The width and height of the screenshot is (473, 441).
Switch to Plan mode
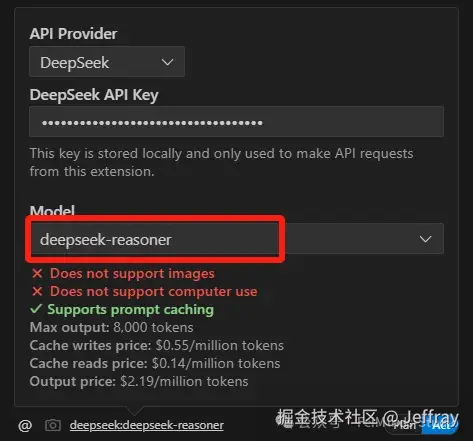404,426
